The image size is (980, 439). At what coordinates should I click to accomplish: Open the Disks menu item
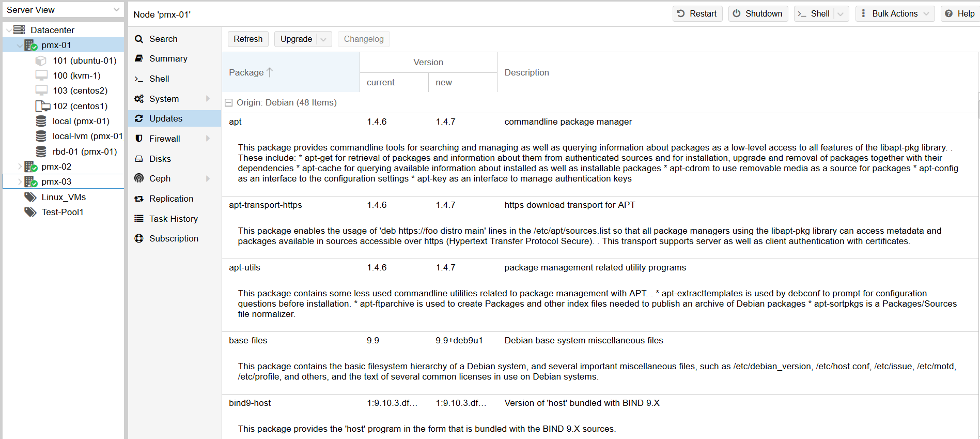(x=175, y=159)
